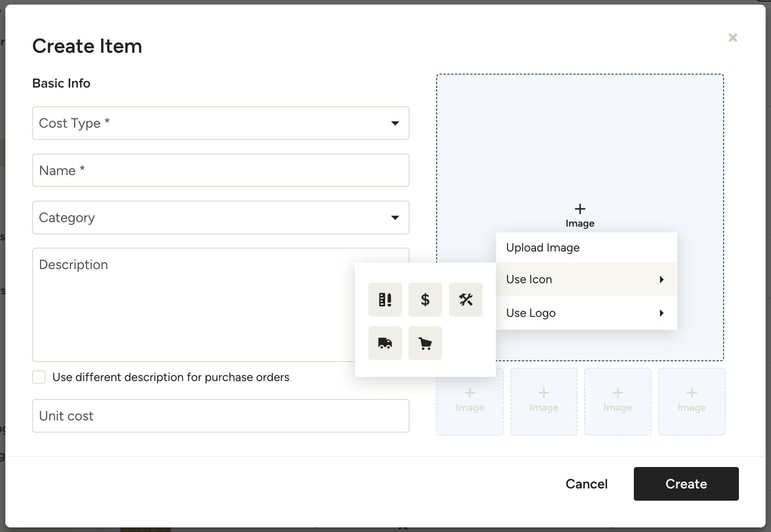Select Upload Image from the menu
Viewport: 771px width, 532px height.
(543, 248)
